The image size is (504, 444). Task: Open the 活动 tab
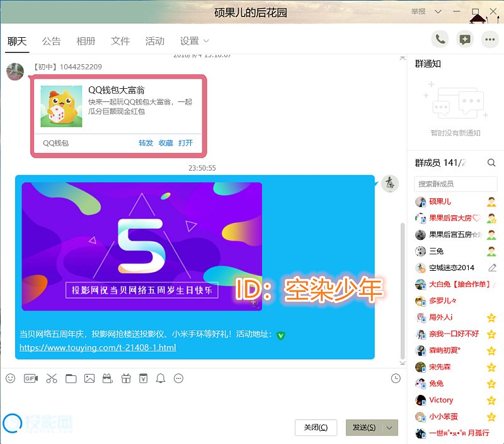click(154, 41)
